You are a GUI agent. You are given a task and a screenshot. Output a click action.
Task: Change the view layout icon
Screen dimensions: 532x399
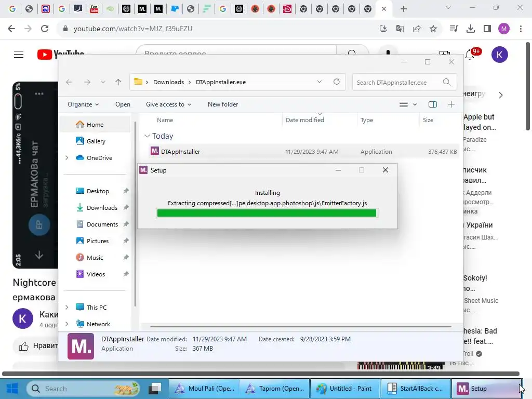(403, 104)
